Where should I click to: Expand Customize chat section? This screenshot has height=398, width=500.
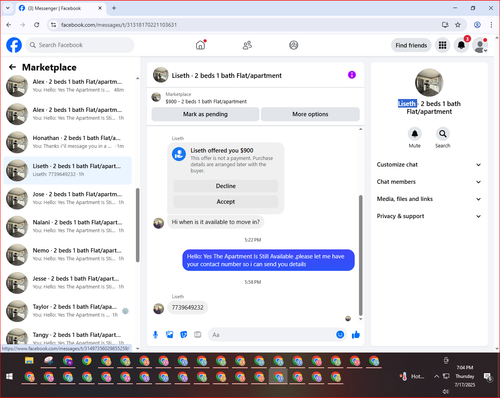point(429,164)
